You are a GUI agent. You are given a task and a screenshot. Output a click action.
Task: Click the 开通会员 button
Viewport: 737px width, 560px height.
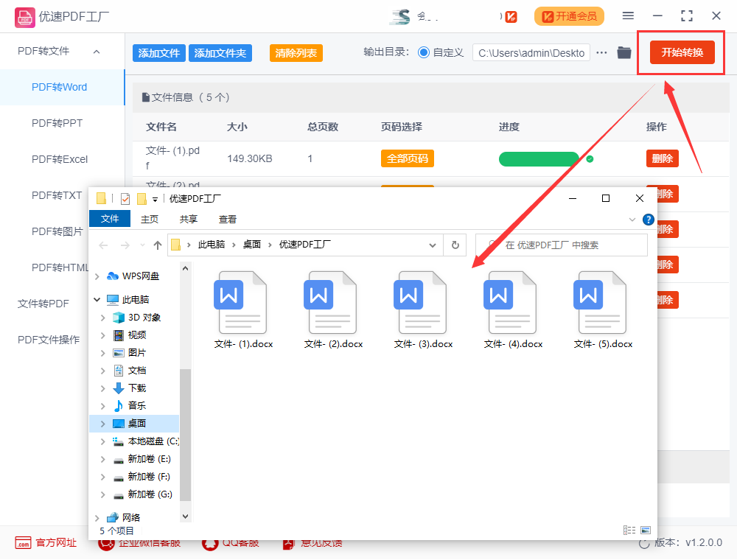click(x=569, y=16)
